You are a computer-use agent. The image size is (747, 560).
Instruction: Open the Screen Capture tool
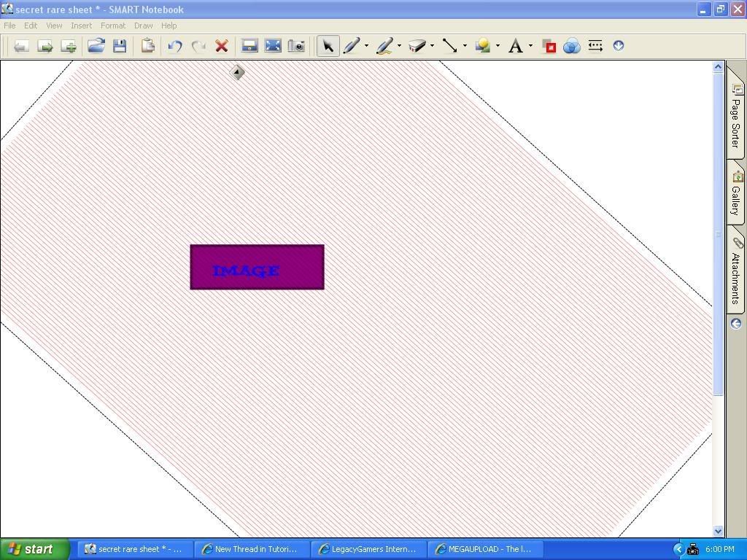point(295,46)
